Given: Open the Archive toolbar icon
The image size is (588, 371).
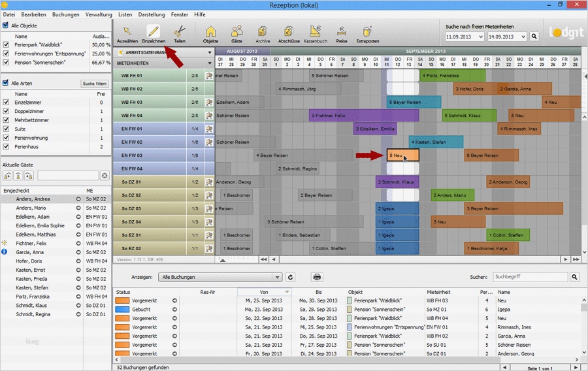Looking at the screenshot, I should coord(263,34).
